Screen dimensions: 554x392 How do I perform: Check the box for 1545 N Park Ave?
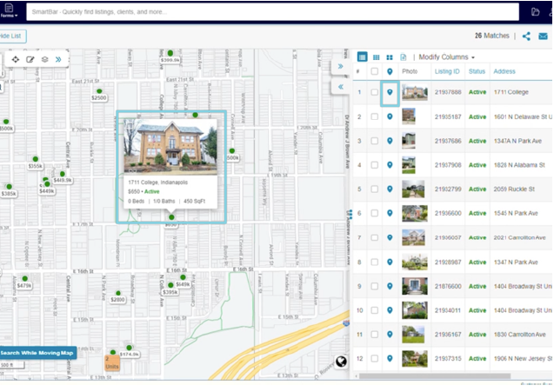pyautogui.click(x=375, y=213)
